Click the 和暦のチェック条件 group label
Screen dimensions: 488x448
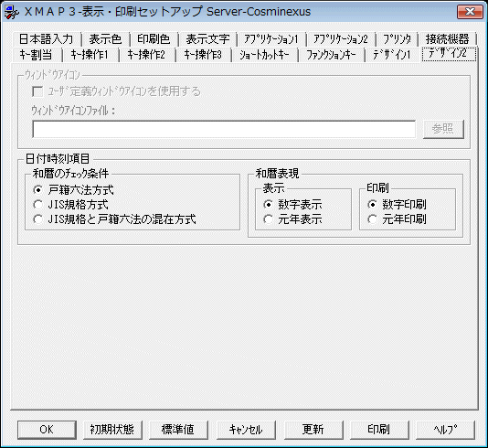click(71, 174)
